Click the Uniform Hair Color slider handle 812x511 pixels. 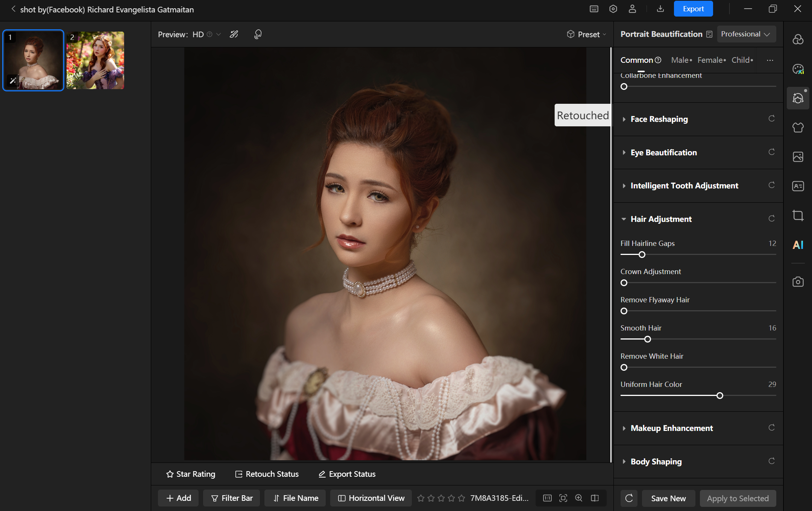(719, 396)
